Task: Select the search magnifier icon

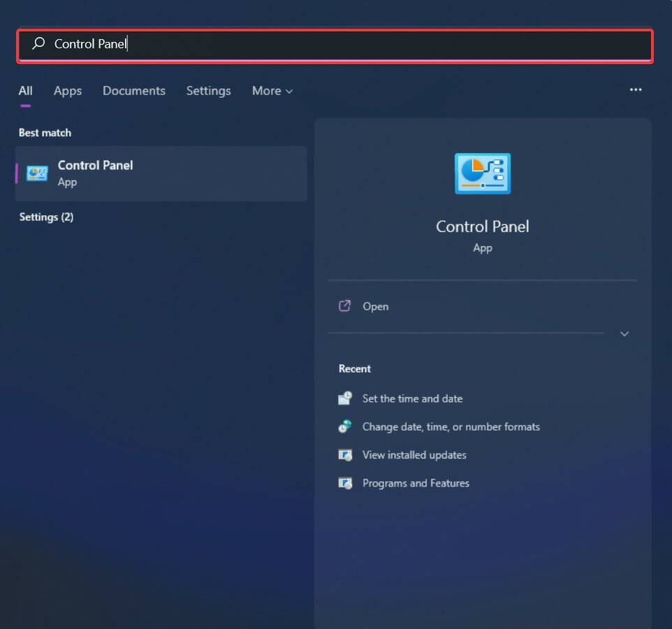Action: click(37, 43)
